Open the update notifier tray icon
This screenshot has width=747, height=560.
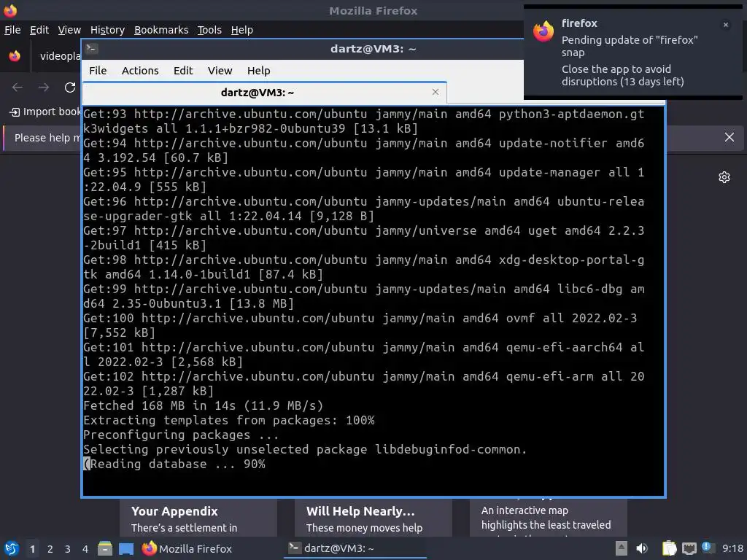[707, 548]
